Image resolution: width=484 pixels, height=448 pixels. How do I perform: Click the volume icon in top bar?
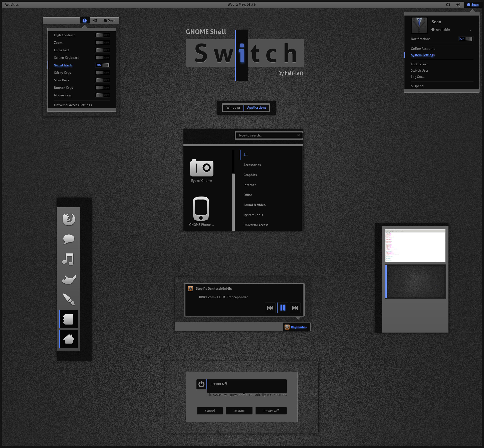458,5
